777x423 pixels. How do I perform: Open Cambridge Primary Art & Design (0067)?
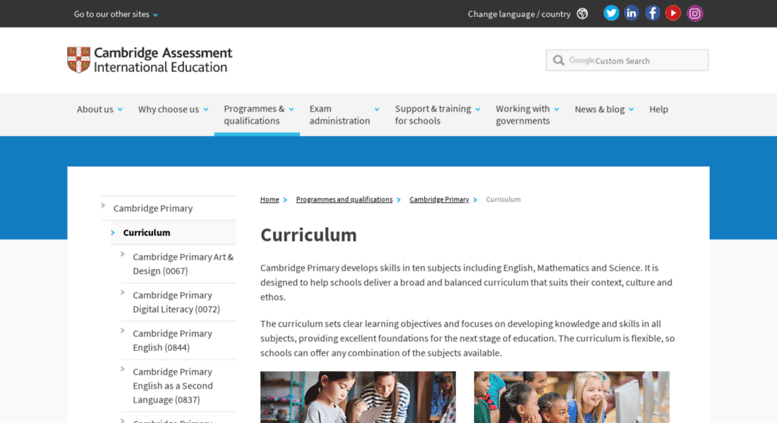183,264
